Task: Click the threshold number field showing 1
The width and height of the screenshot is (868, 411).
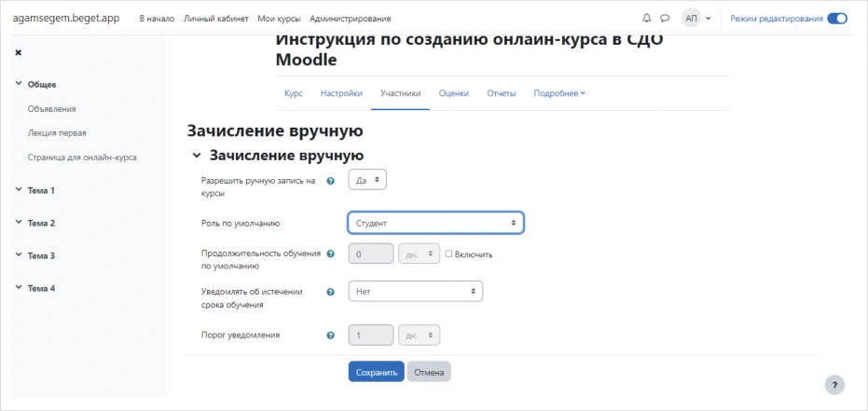Action: [371, 335]
